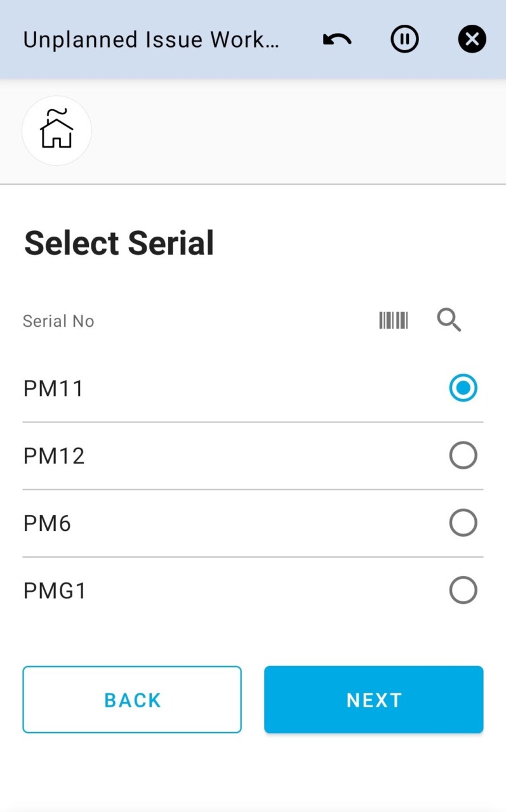Screen dimensions: 506x812
Task: Click the Unplanned Issue Work title text
Action: click(150, 40)
